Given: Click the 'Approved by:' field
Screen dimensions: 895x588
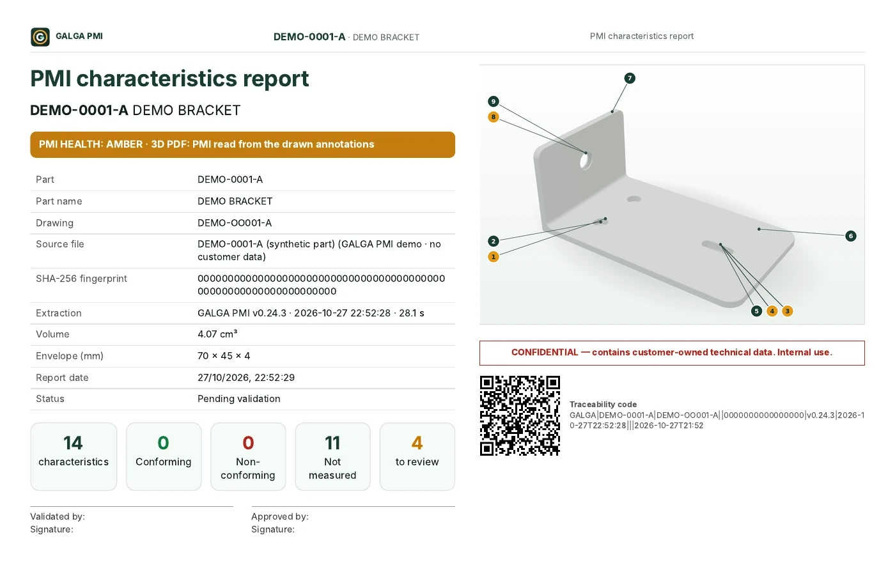Looking at the screenshot, I should pos(280,516).
